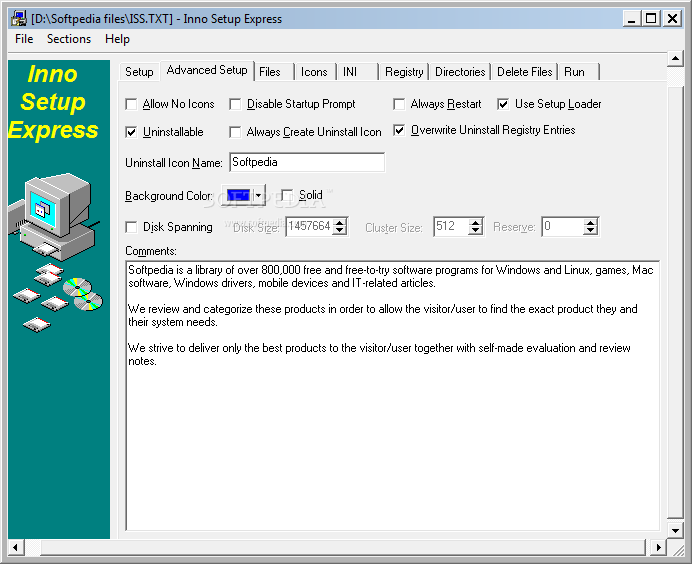Screen dimensions: 692x564
Task: Click the blue Background Color swatch
Action: (238, 195)
